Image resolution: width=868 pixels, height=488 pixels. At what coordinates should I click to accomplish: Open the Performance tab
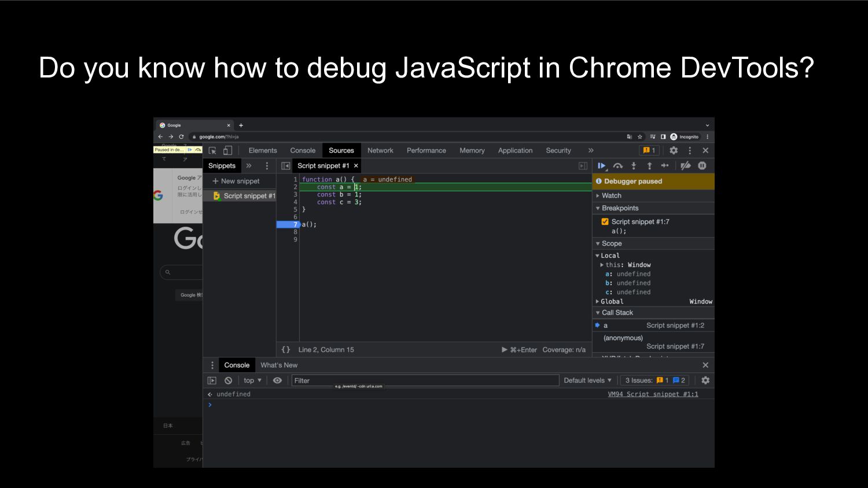426,150
